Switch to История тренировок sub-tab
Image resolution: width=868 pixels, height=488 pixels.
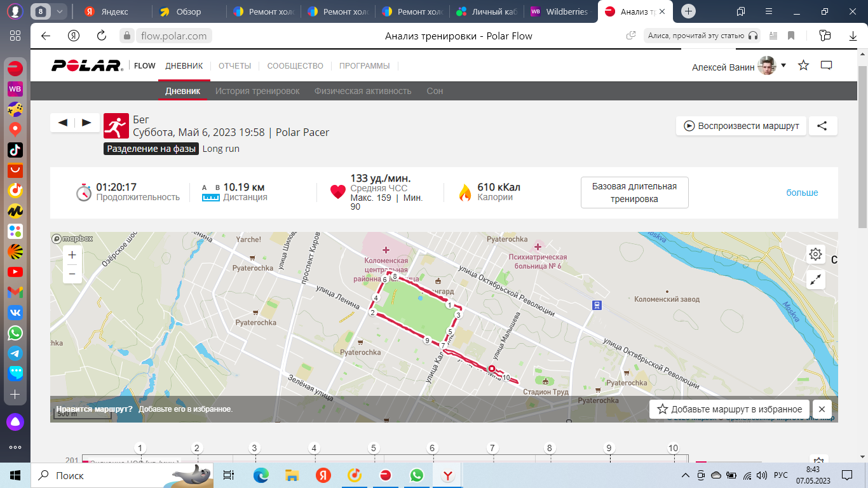(257, 91)
